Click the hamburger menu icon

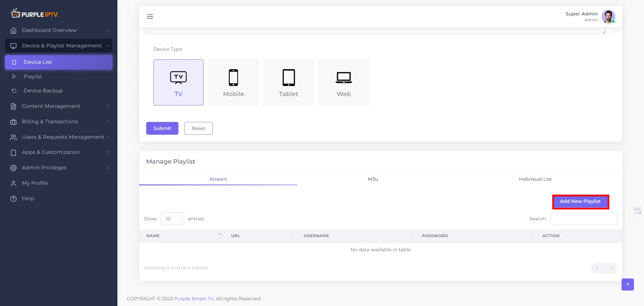click(150, 16)
